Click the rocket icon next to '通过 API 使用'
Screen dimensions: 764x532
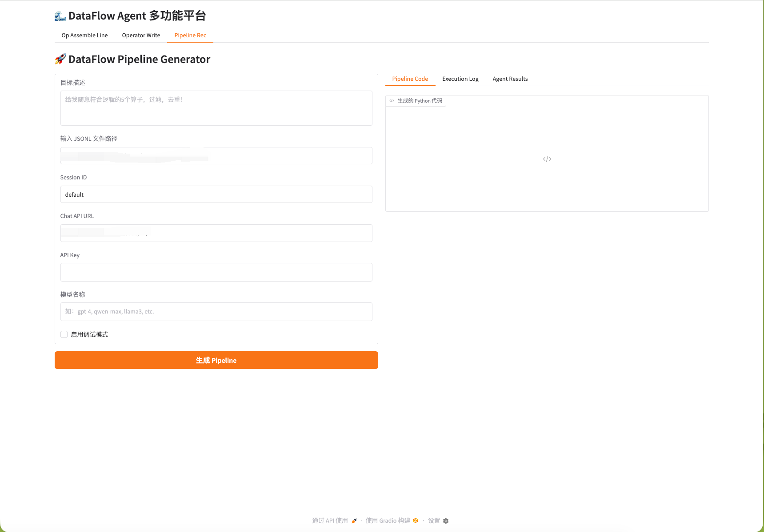tap(354, 520)
